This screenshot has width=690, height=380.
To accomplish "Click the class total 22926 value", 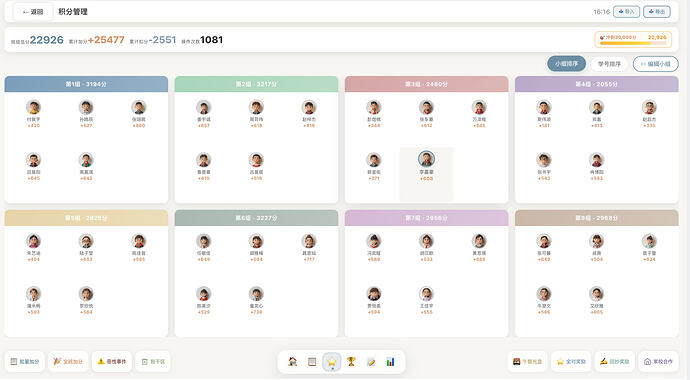I will [47, 40].
